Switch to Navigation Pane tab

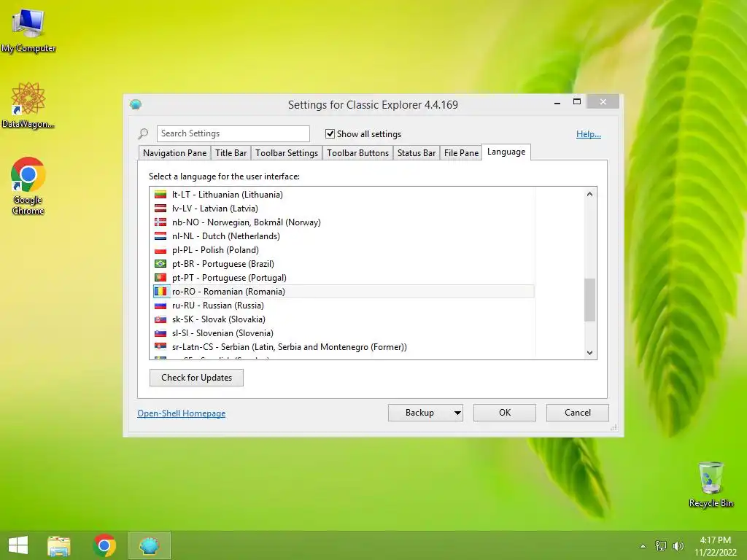click(174, 153)
